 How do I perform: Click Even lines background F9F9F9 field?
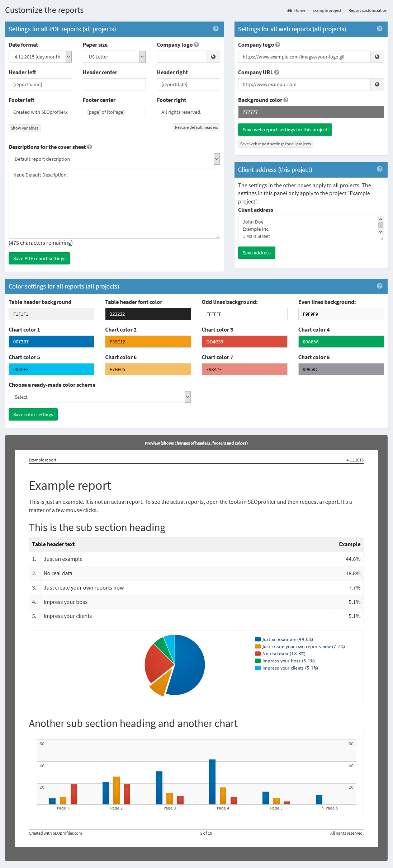[341, 314]
